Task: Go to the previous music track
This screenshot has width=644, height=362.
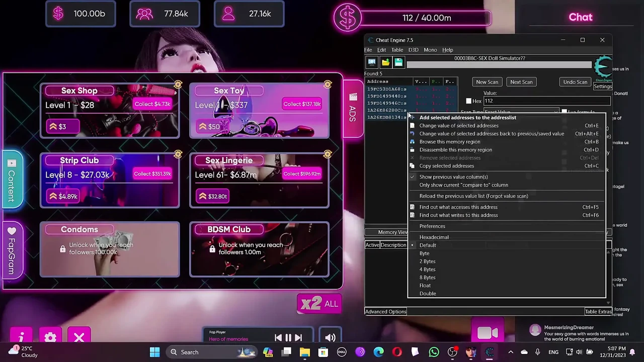Action: click(278, 338)
